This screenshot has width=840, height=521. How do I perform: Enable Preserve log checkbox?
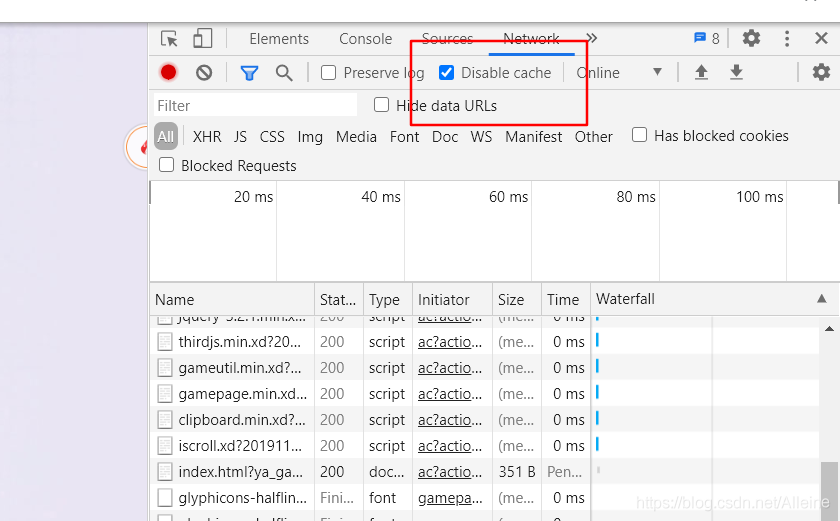pyautogui.click(x=328, y=72)
